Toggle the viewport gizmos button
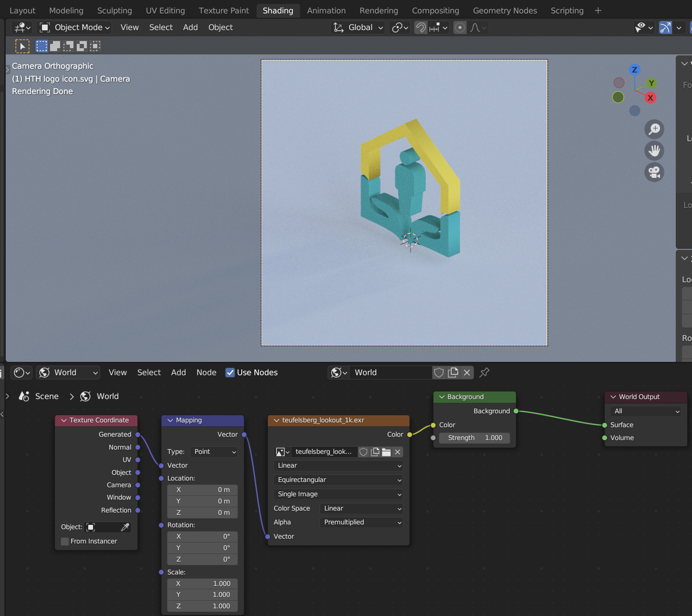This screenshot has width=692, height=616. [666, 27]
